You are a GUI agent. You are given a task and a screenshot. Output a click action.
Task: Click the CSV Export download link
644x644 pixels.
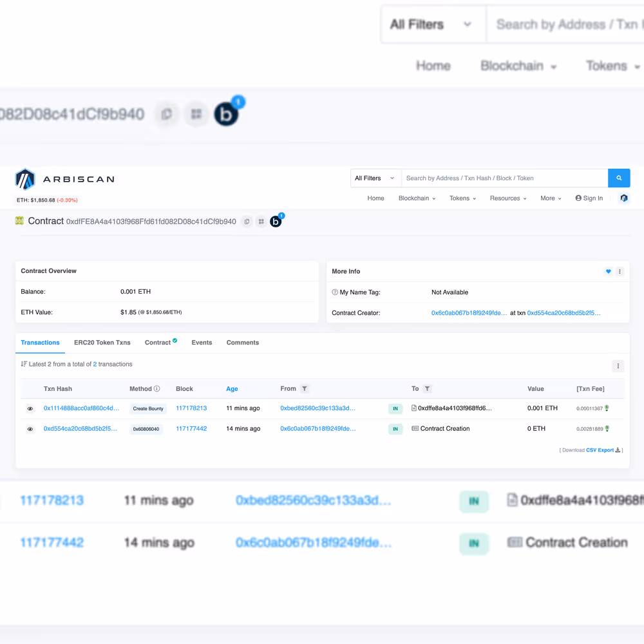[x=600, y=450]
